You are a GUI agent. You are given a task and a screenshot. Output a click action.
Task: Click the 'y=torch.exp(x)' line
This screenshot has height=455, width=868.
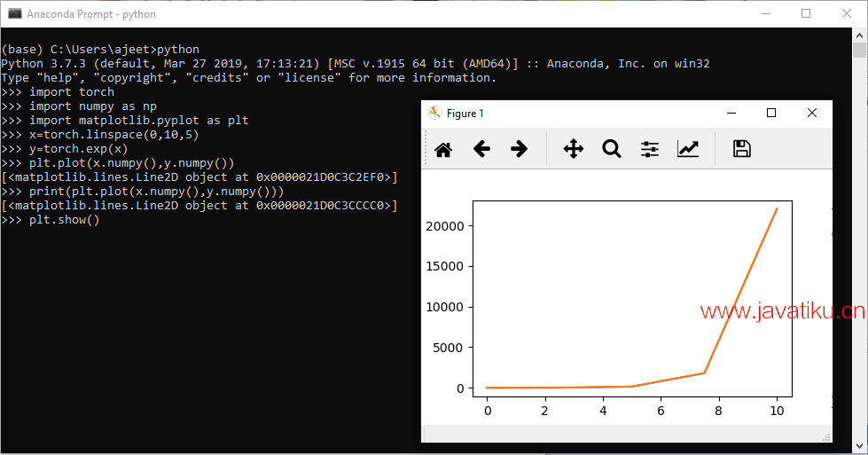(x=65, y=149)
